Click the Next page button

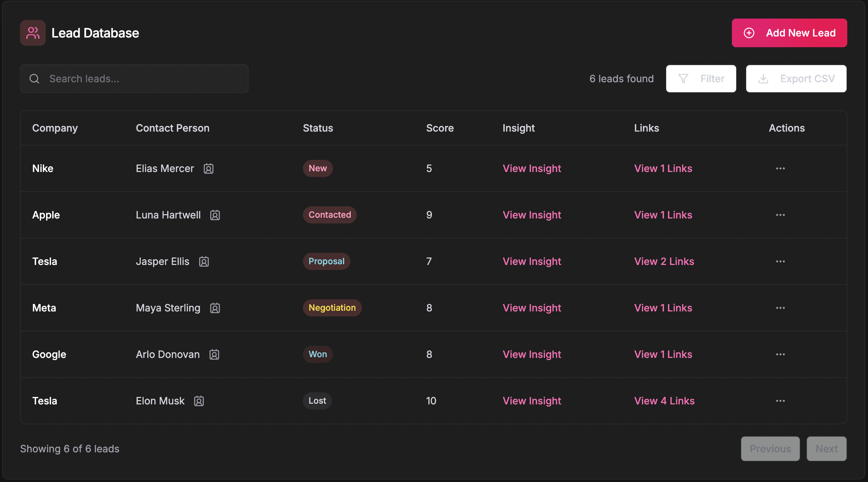[x=827, y=449]
